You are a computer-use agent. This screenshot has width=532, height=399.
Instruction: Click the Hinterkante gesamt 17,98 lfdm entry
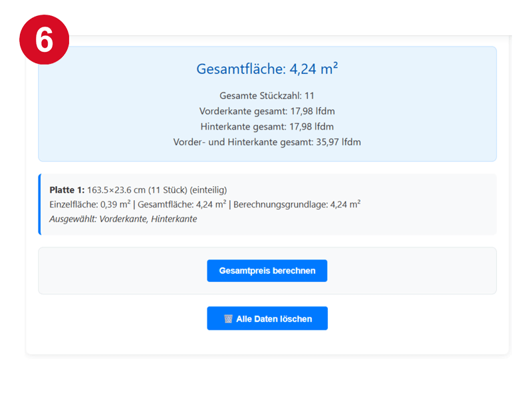point(267,126)
